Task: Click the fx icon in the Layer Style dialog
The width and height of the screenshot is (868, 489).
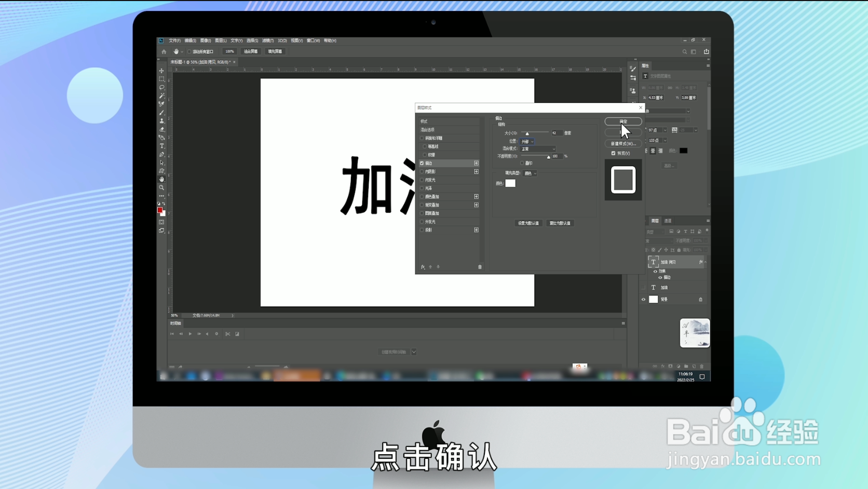Action: coord(422,267)
